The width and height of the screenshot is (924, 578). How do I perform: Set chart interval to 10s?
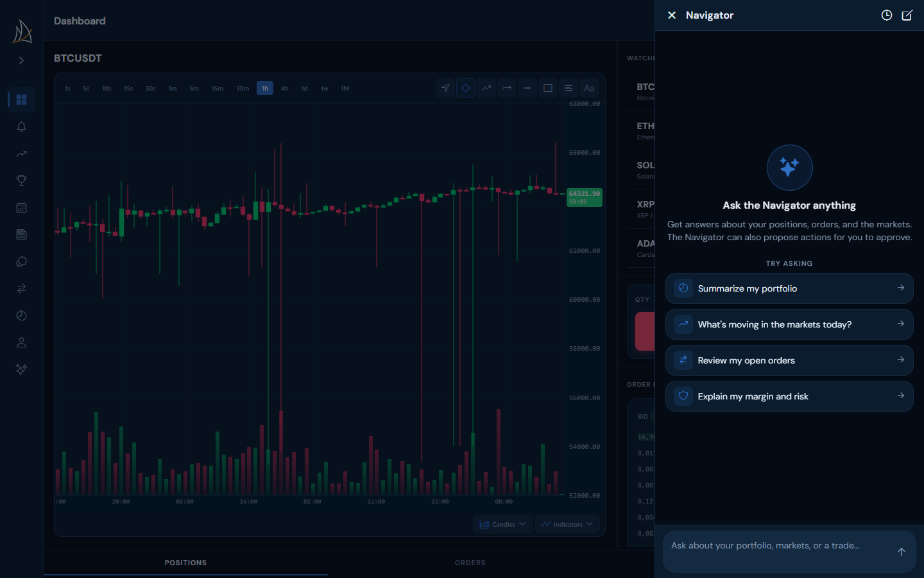tap(107, 89)
